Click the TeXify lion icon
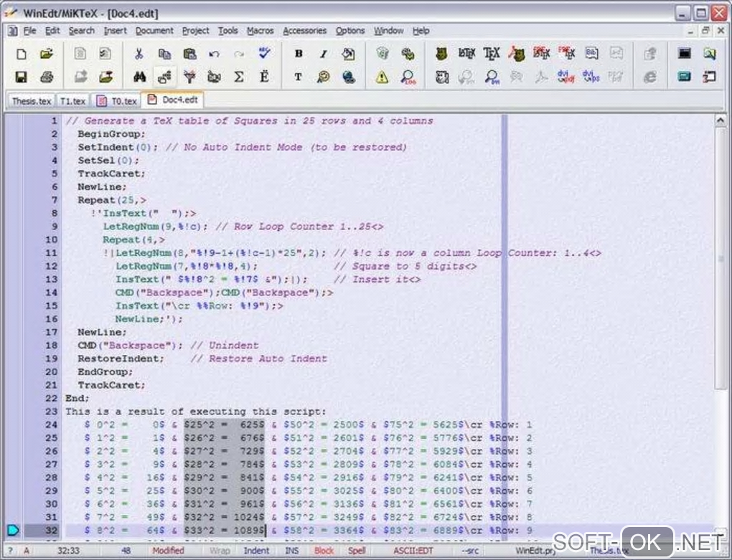This screenshot has height=560, width=732. [441, 54]
